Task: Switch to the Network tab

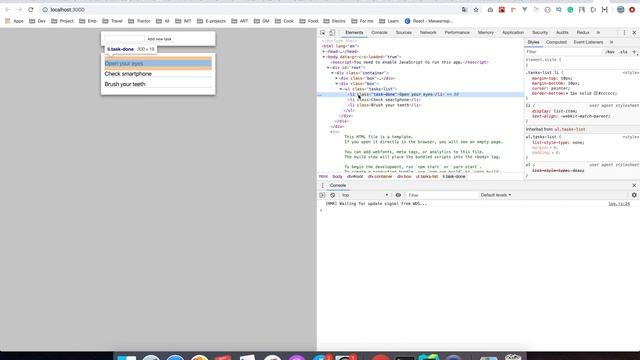Action: [428, 33]
